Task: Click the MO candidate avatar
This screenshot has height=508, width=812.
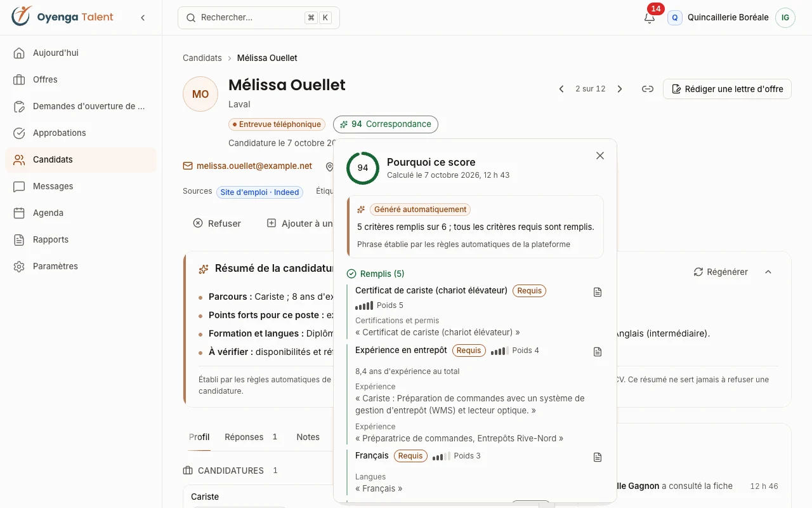Action: 200,94
